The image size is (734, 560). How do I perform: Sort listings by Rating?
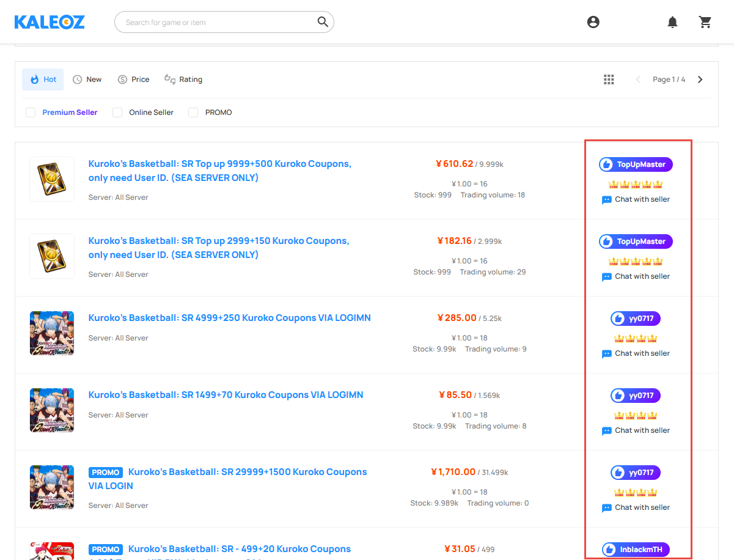(183, 79)
